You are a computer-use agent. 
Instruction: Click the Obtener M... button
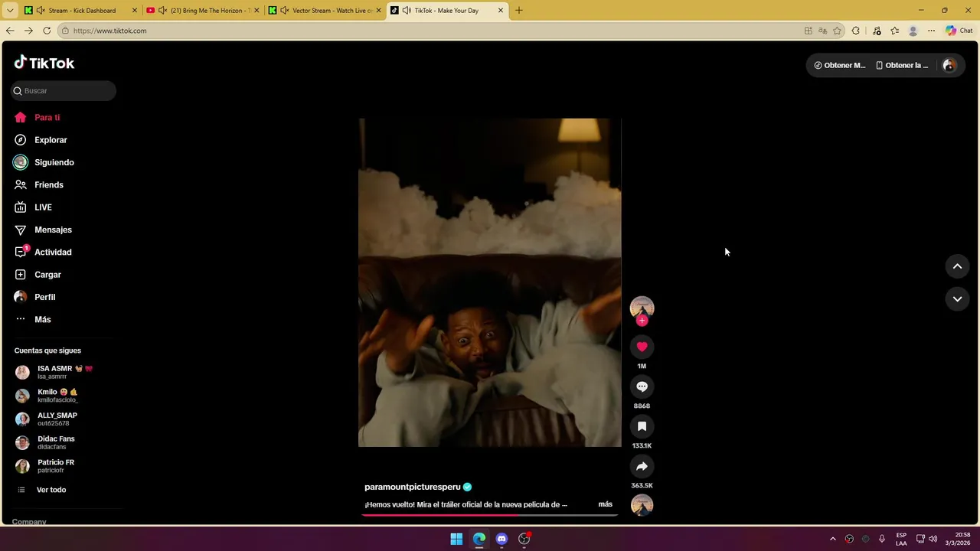pyautogui.click(x=839, y=65)
